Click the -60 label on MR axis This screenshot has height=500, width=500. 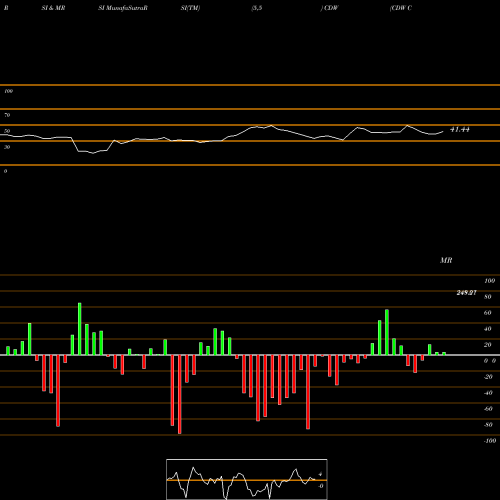point(488,409)
